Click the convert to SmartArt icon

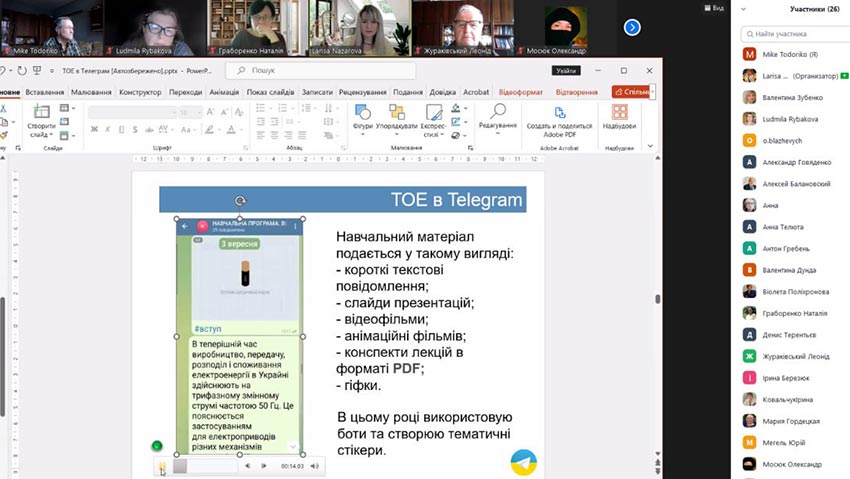(328, 135)
